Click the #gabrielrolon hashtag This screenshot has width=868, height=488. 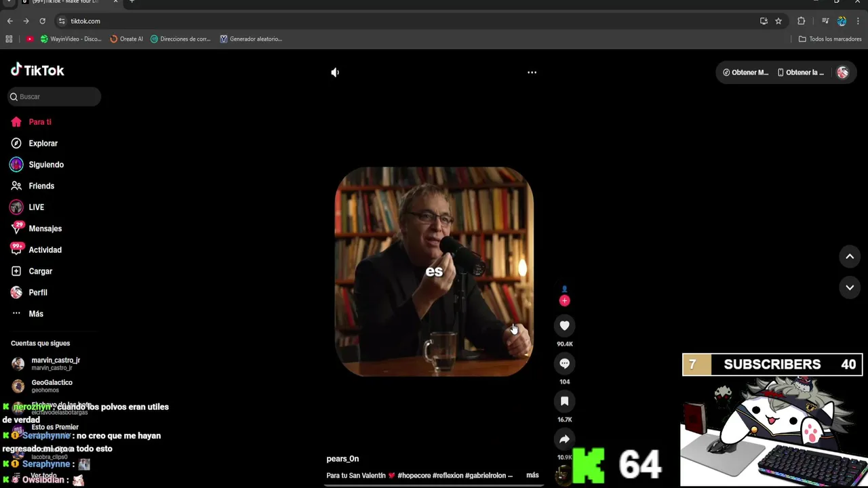[x=486, y=476]
